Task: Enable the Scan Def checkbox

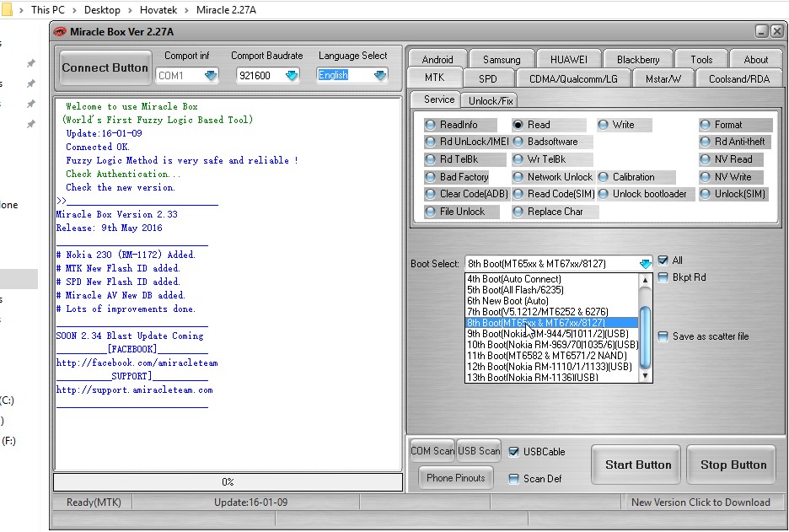Action: click(x=513, y=479)
